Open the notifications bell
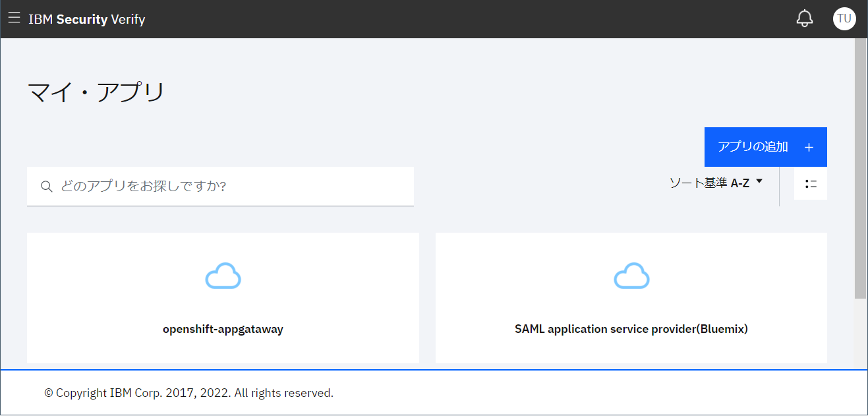The width and height of the screenshot is (868, 416). [805, 18]
